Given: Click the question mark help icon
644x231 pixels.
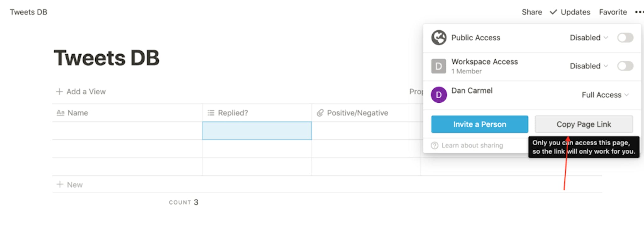Looking at the screenshot, I should click(x=435, y=146).
